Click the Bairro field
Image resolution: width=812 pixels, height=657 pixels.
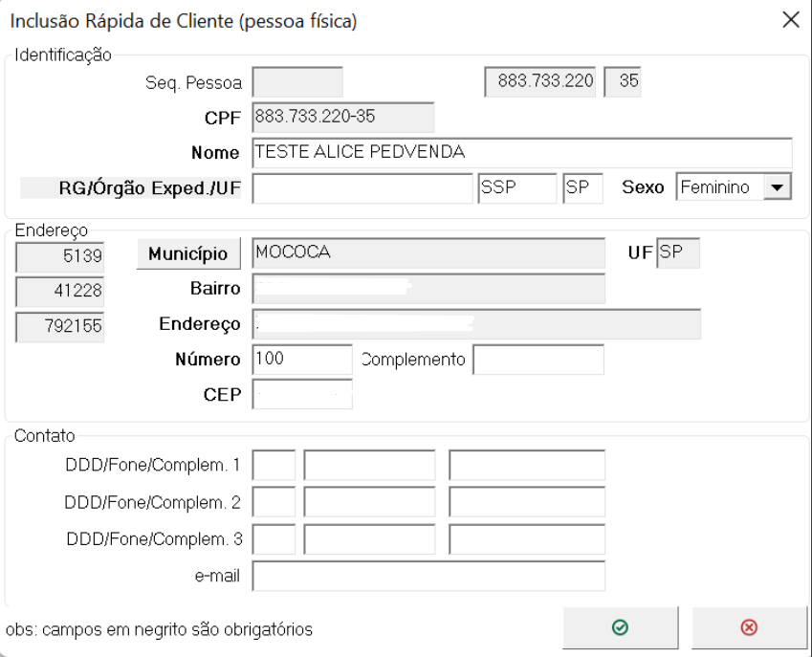point(428,289)
